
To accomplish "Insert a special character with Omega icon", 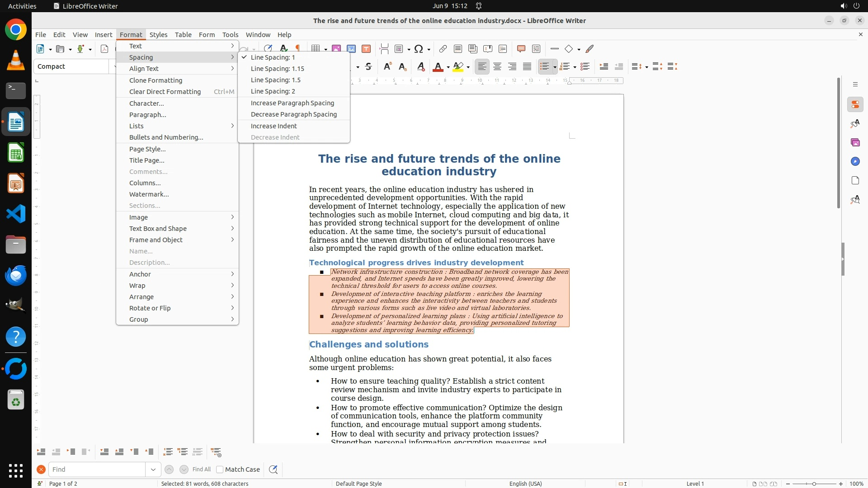I will 419,49.
